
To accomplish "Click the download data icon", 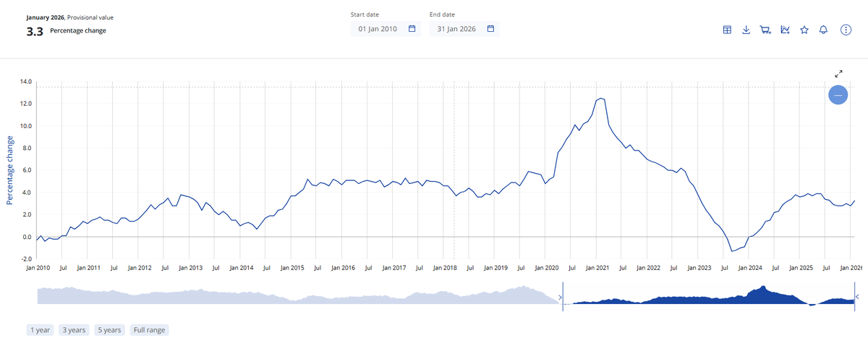I will pyautogui.click(x=746, y=30).
